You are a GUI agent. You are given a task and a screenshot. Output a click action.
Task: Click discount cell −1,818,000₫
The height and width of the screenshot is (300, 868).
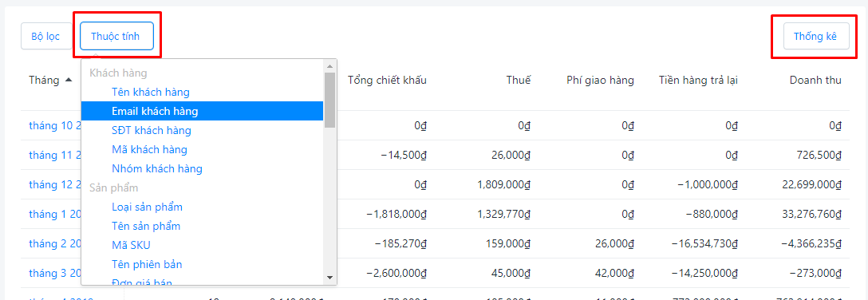coord(397,214)
